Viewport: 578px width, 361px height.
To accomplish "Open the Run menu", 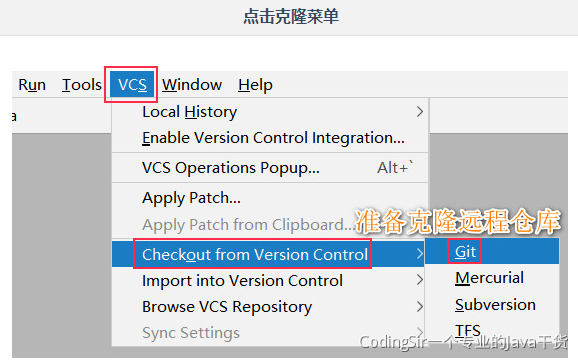I will click(x=32, y=85).
